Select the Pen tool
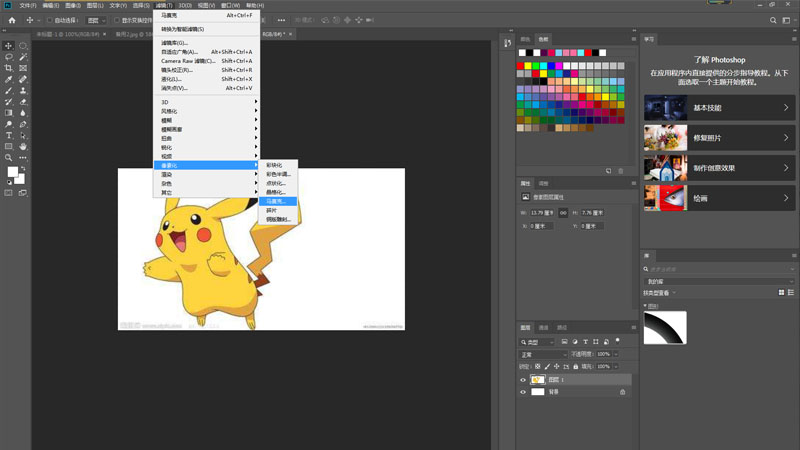800x450 pixels. [23, 124]
